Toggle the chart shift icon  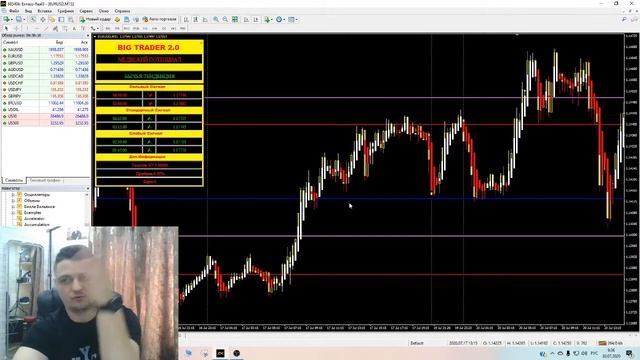pyautogui.click(x=256, y=19)
